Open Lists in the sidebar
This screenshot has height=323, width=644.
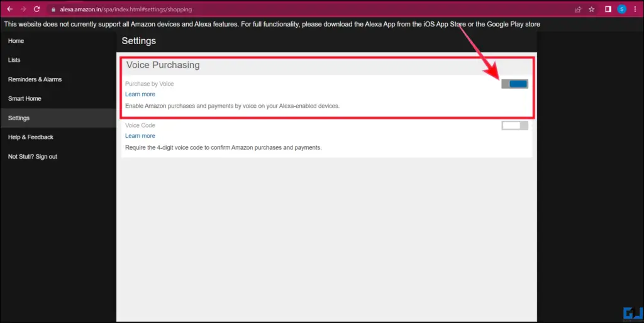[14, 60]
